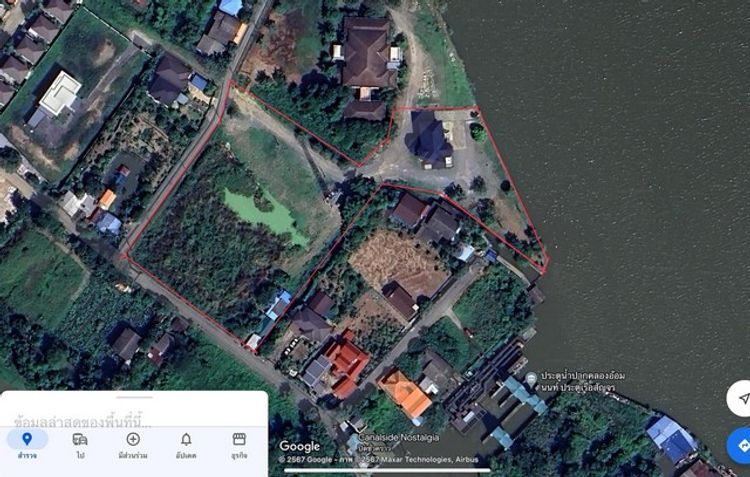Tap the green pond inside the red outline
The image size is (750, 477).
pyautogui.click(x=263, y=214)
